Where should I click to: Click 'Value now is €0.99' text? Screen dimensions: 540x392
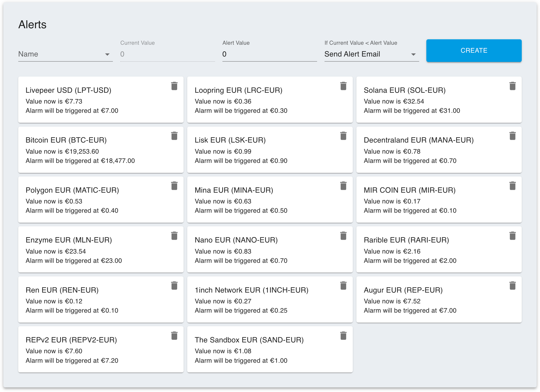click(223, 152)
